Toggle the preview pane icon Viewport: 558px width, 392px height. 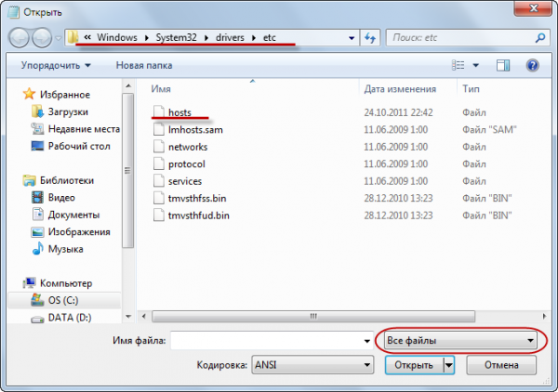pos(503,65)
